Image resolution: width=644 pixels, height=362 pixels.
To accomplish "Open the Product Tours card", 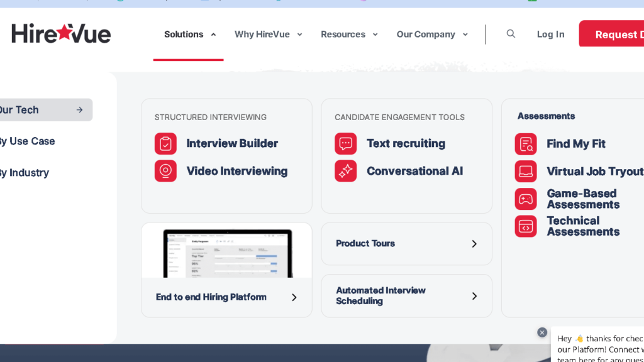I will click(x=407, y=244).
